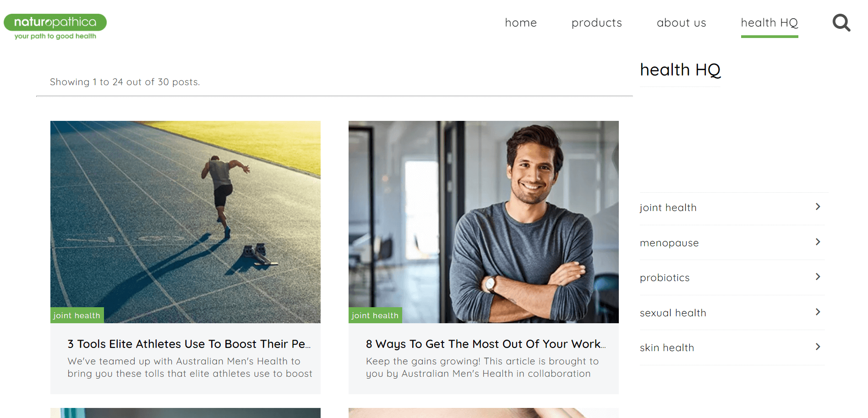Click the health HQ sidebar heading
868x418 pixels.
click(x=680, y=70)
